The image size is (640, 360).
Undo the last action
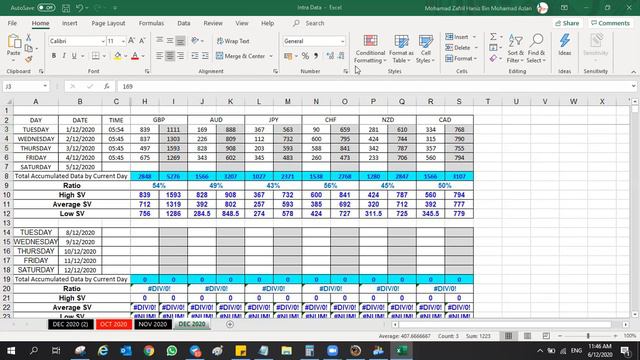point(80,8)
